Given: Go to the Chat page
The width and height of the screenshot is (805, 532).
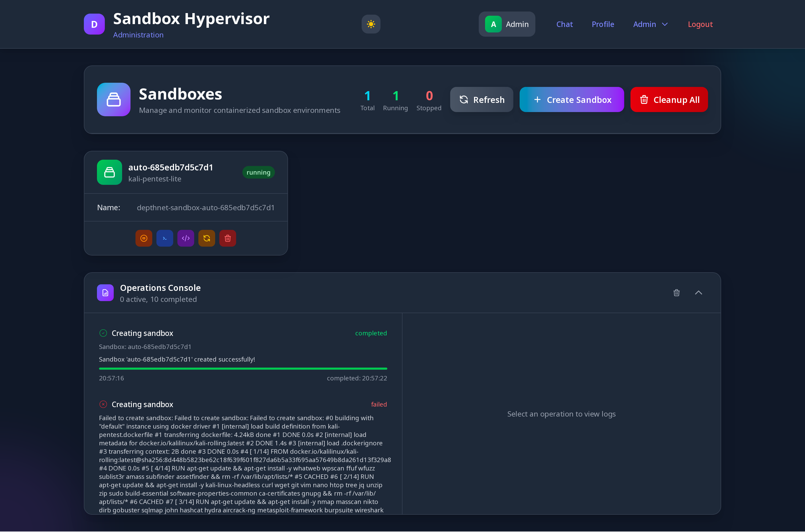Looking at the screenshot, I should tap(564, 24).
